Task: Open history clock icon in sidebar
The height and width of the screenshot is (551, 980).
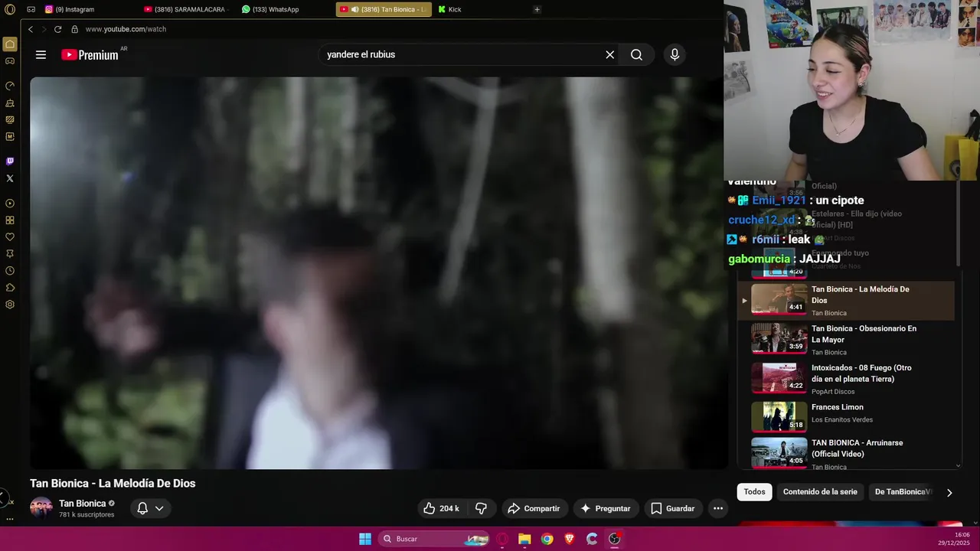Action: [10, 271]
